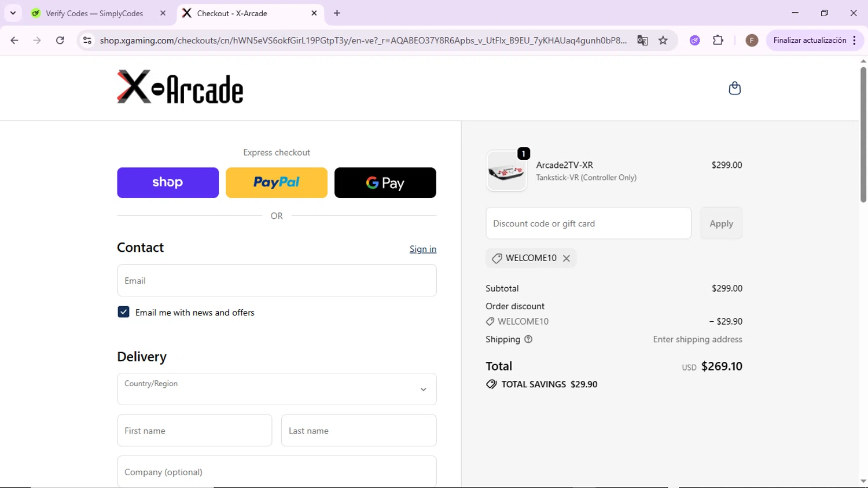Click the browser address bar URL
This screenshot has width=868, height=488.
(x=363, y=41)
